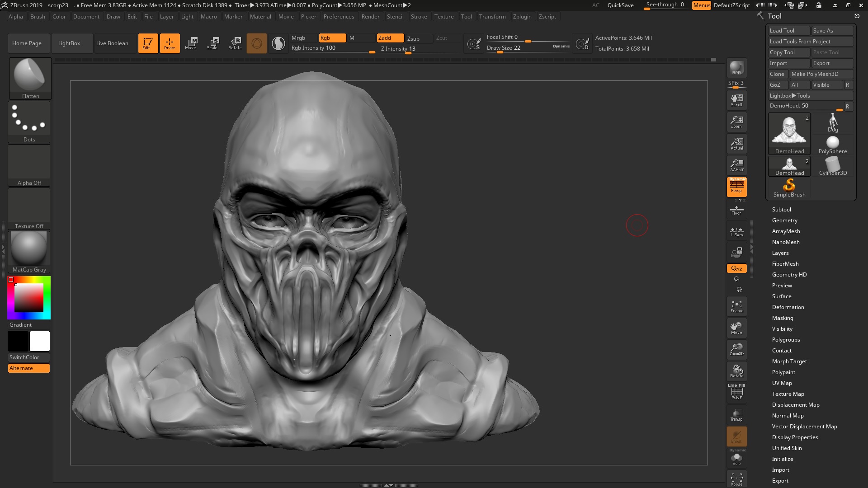Screen dimensions: 868x488
Task: Open the Zplugin menu
Action: (x=522, y=17)
